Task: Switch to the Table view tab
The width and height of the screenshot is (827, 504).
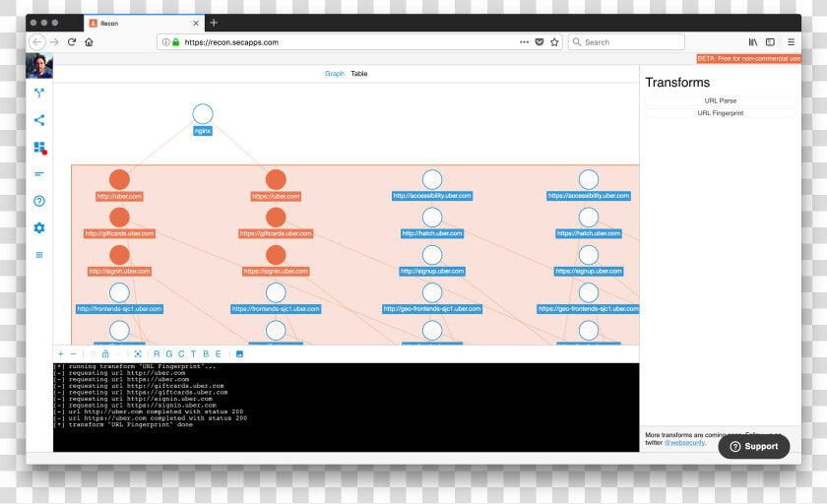Action: pyautogui.click(x=359, y=74)
